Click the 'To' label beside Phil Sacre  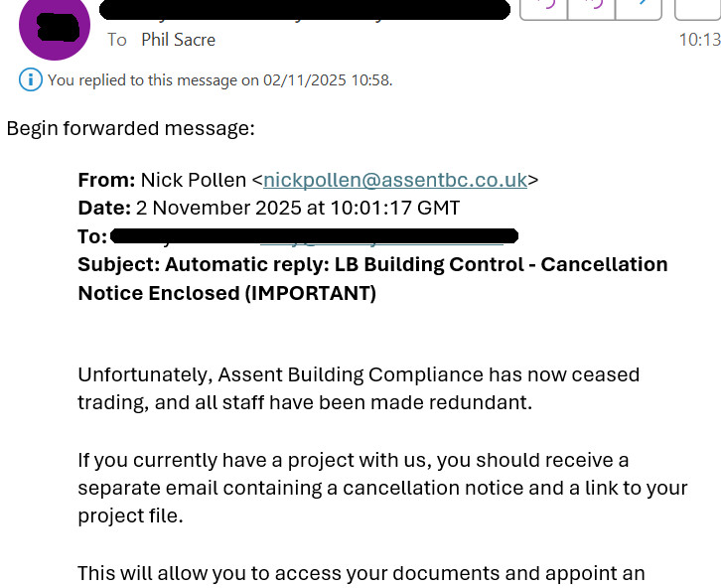click(117, 40)
